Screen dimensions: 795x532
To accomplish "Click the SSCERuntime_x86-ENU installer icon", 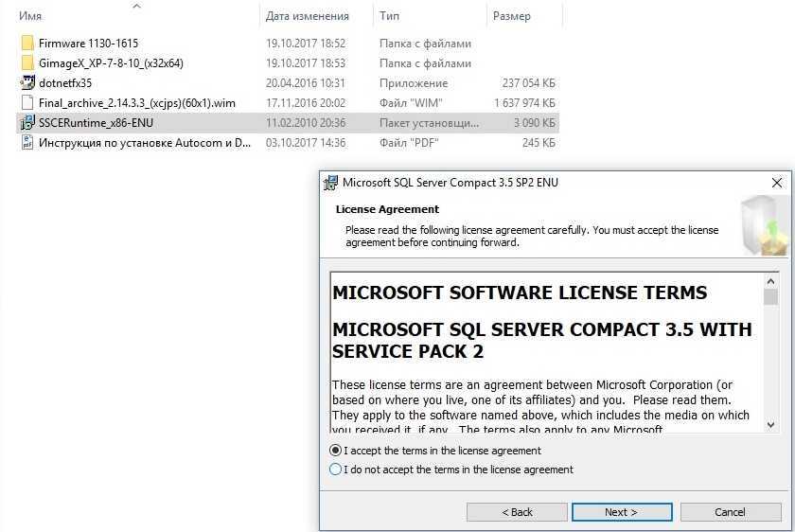I will (26, 123).
